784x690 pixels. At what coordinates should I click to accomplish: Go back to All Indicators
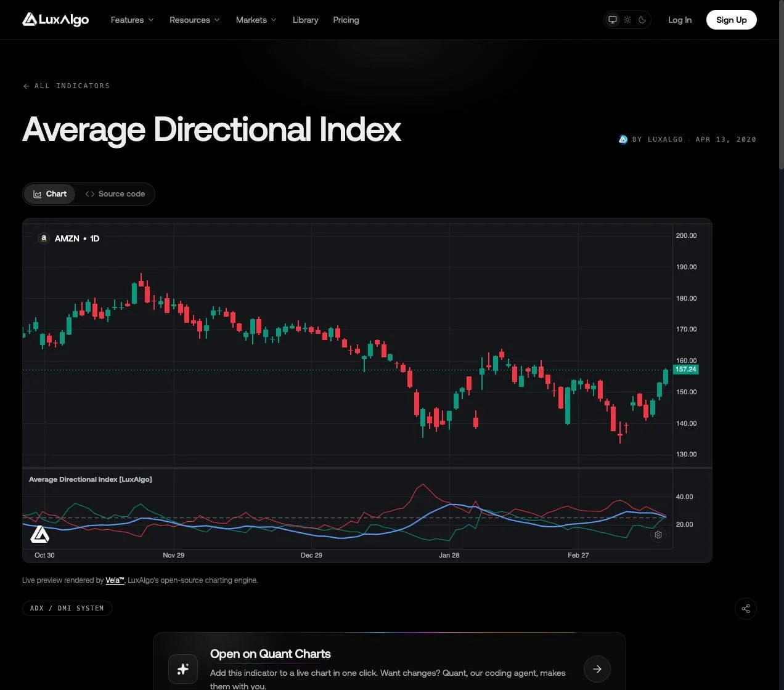(x=66, y=86)
